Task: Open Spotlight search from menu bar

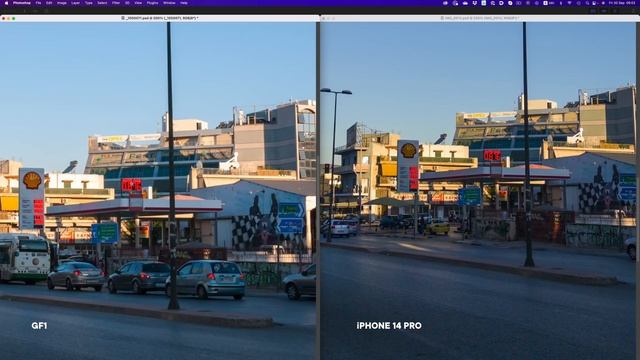Action: 588,3
